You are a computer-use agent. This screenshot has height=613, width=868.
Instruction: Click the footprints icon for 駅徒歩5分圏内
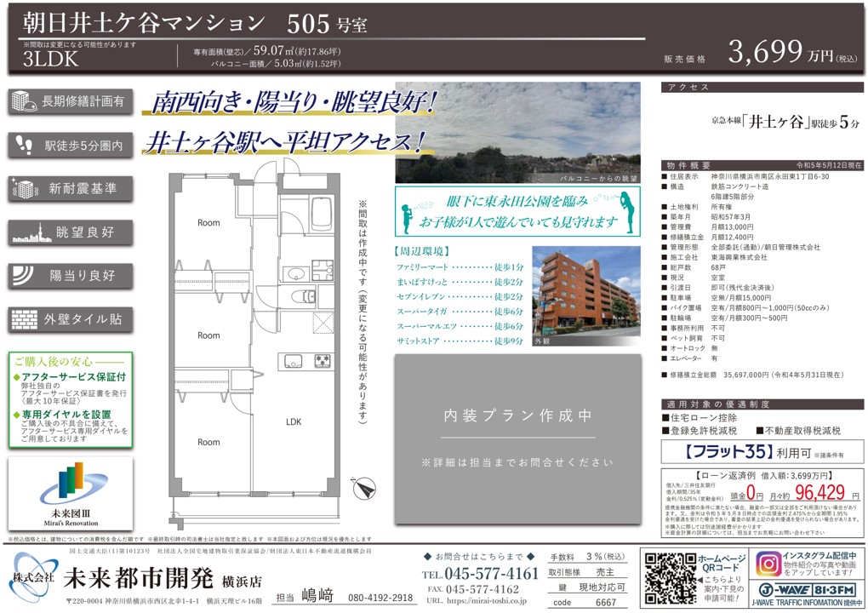pyautogui.click(x=23, y=145)
